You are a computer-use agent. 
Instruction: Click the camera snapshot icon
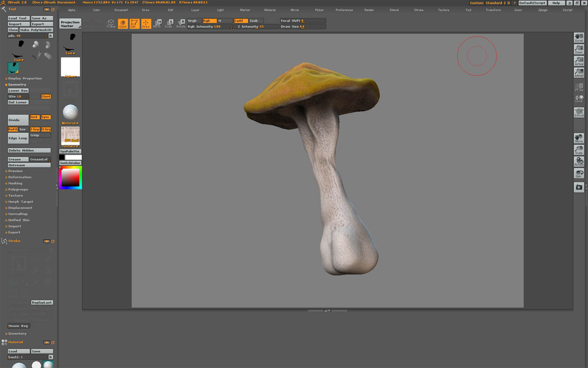click(579, 187)
